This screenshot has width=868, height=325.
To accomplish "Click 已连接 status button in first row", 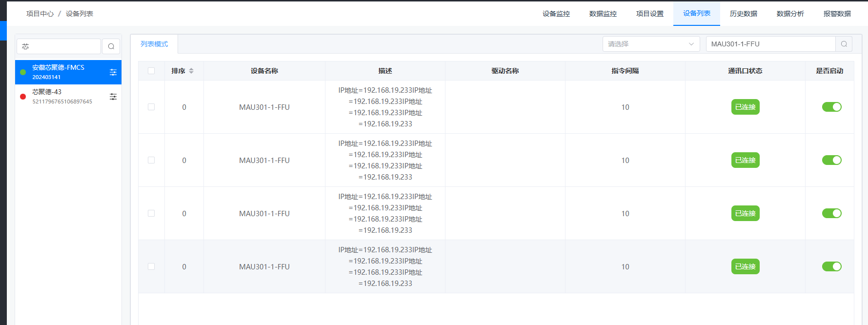I will pos(746,107).
